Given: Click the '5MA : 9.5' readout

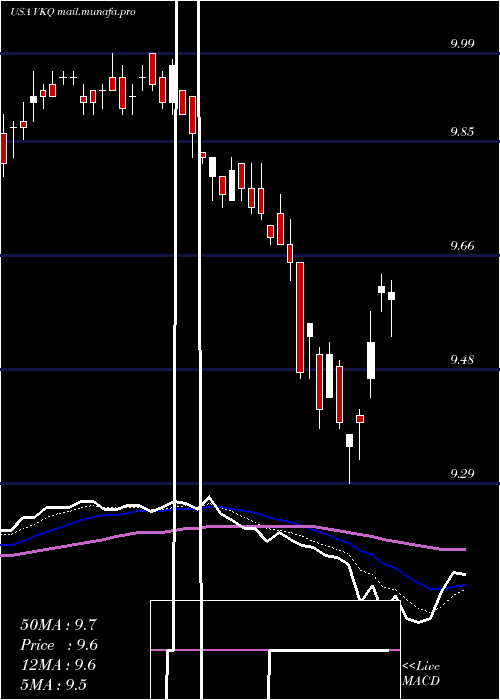Looking at the screenshot, I should click(x=54, y=684).
